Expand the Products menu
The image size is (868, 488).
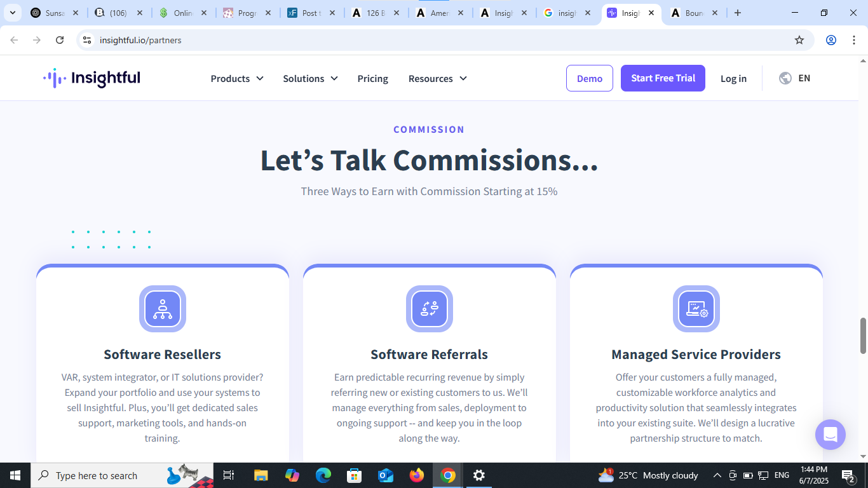point(237,79)
